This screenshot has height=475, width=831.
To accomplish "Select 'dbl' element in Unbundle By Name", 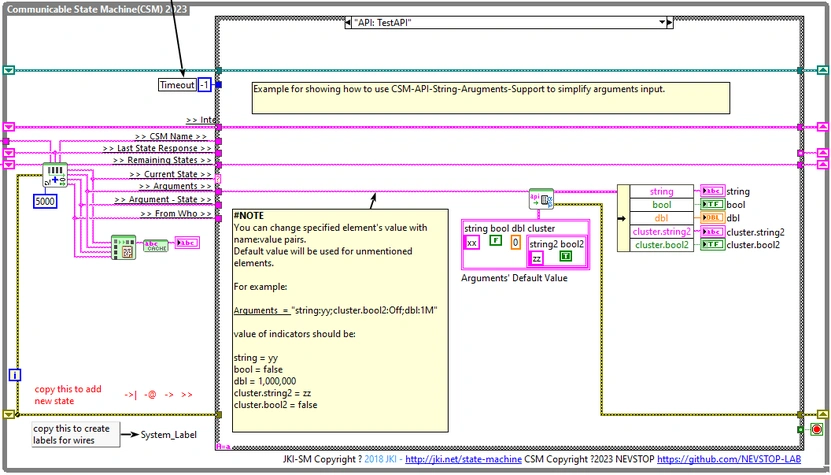I will coord(661,218).
